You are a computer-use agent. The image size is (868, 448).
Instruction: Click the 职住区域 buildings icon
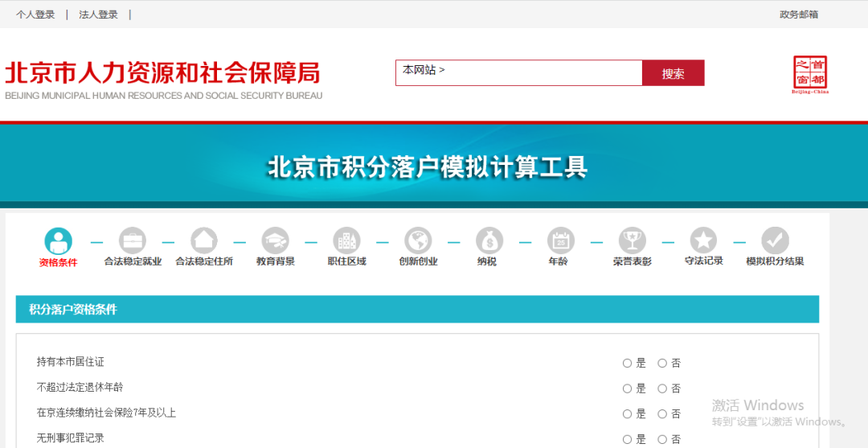[346, 240]
